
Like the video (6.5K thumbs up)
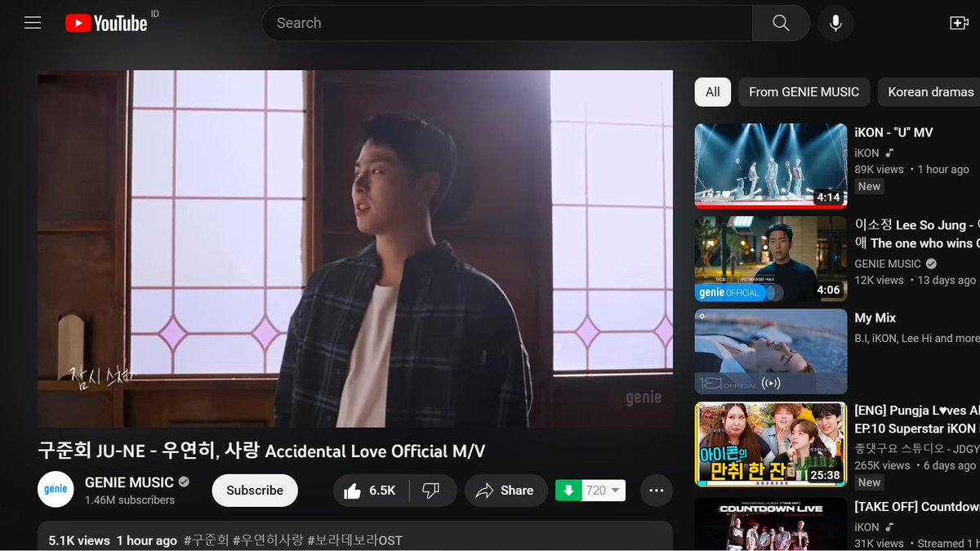(370, 491)
